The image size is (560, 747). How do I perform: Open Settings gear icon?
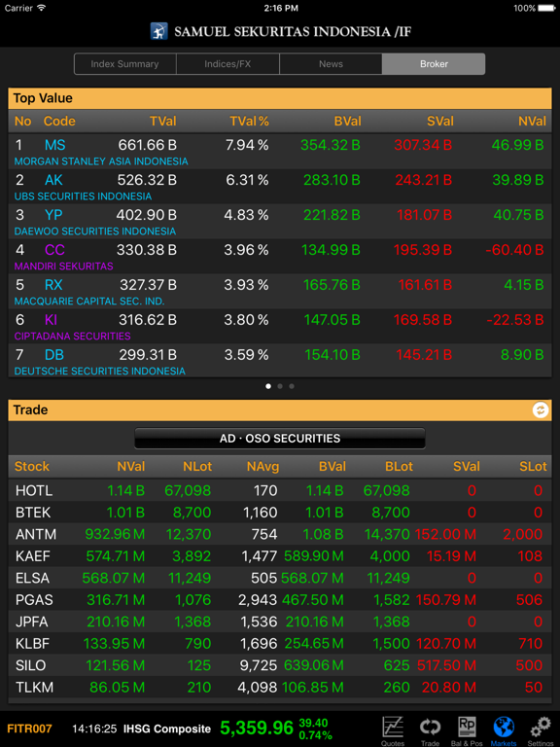point(541,729)
